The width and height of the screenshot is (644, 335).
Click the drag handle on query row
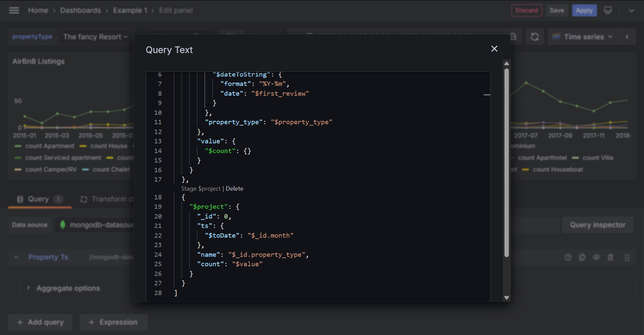(x=627, y=257)
